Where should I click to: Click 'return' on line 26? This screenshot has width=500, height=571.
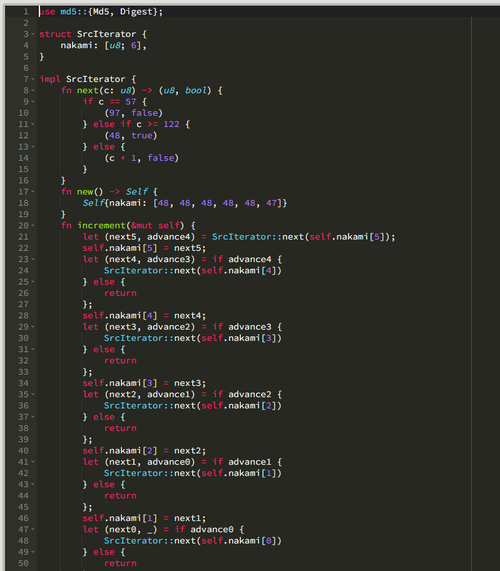coord(120,293)
